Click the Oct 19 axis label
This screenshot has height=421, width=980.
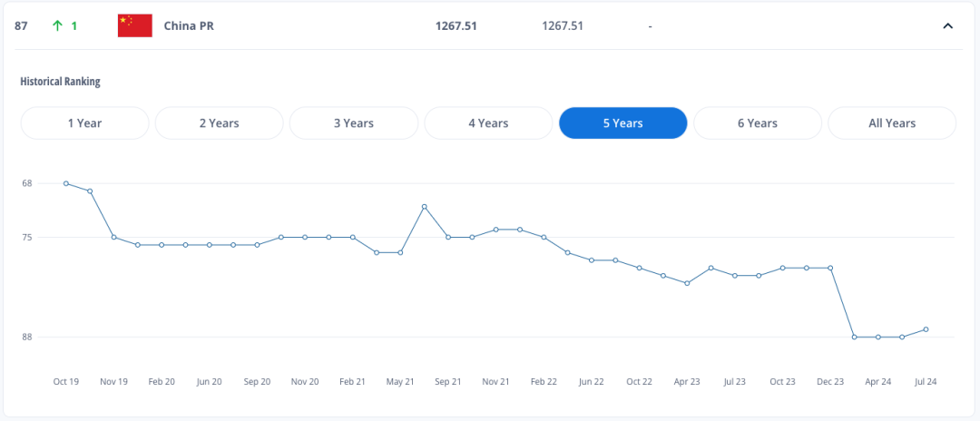tap(66, 382)
